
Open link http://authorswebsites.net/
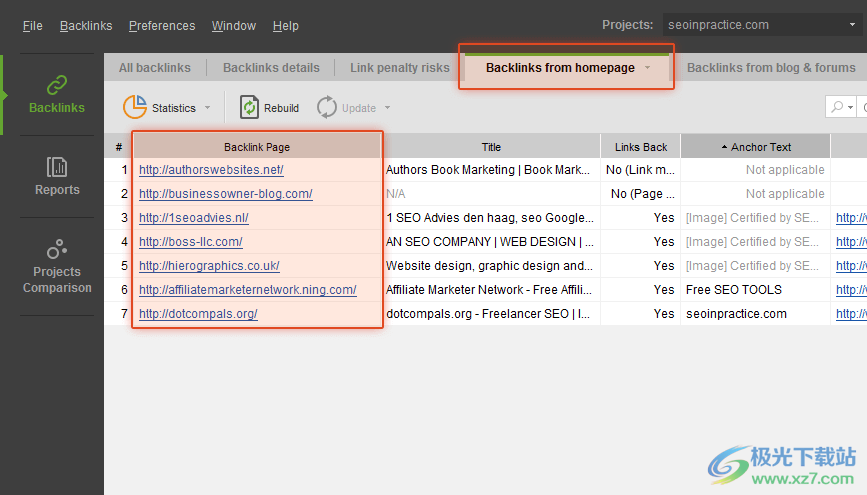211,170
